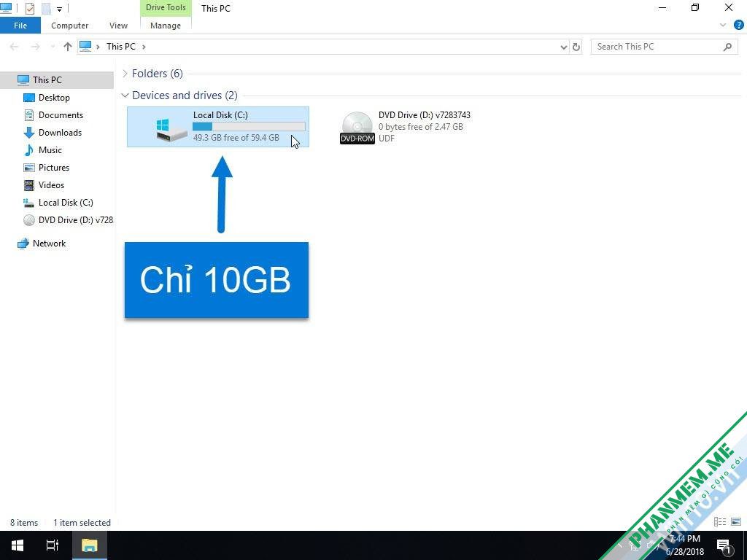Click the DVD-ROM disc icon
This screenshot has height=560, width=747.
point(357,128)
